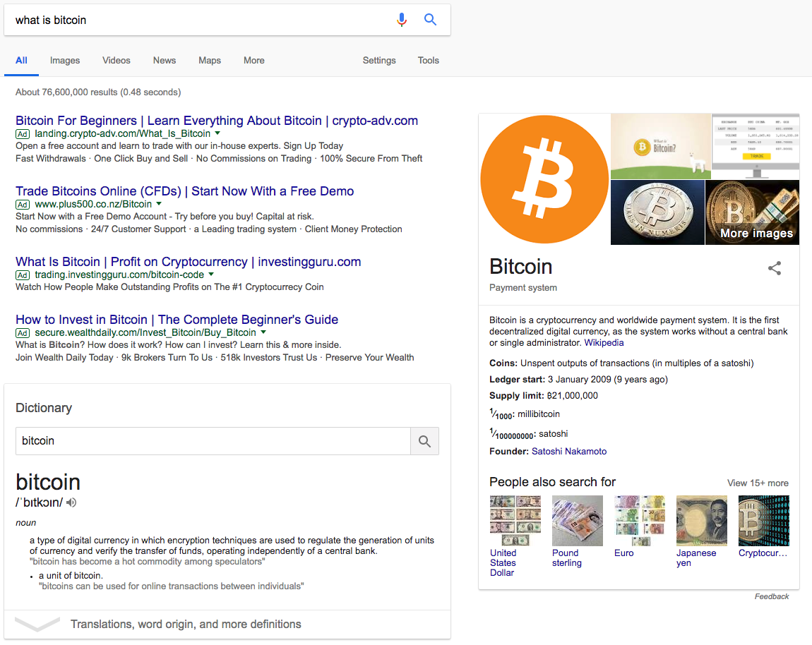Open 'How to Invest in Bitcoin' guide link
This screenshot has width=812, height=645.
coord(177,320)
